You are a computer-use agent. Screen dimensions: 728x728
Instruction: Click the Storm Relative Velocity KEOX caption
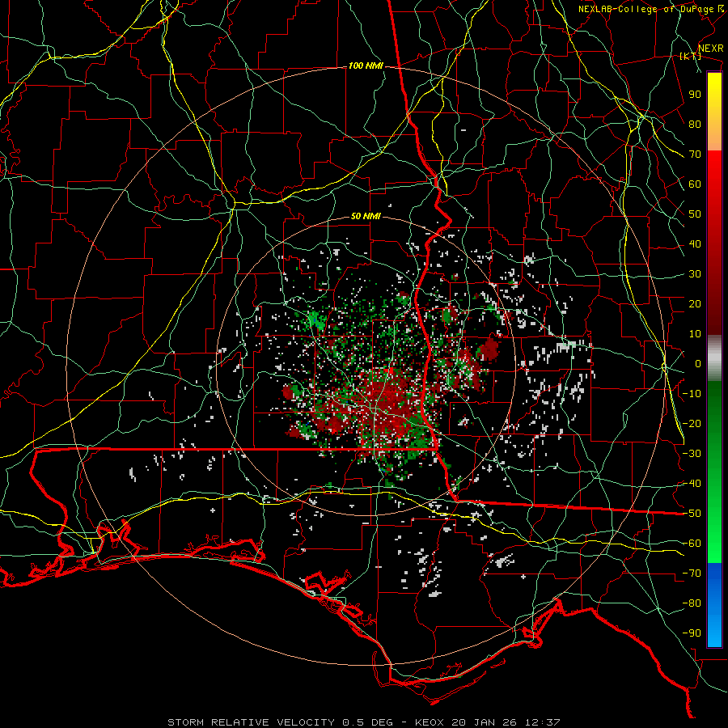click(364, 722)
